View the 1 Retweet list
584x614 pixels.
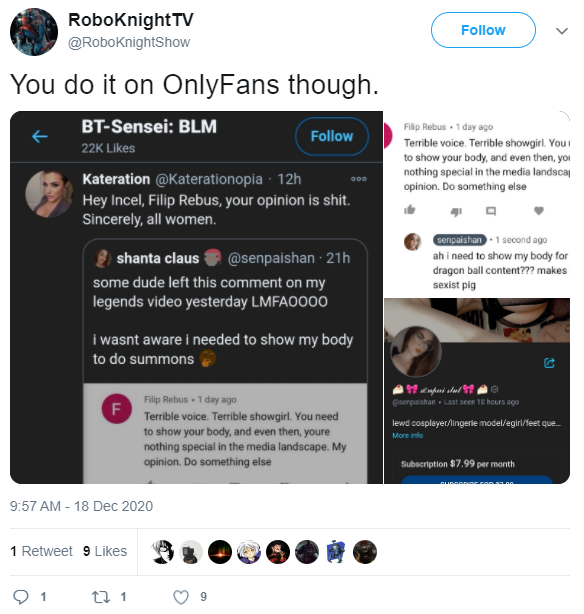click(x=41, y=551)
